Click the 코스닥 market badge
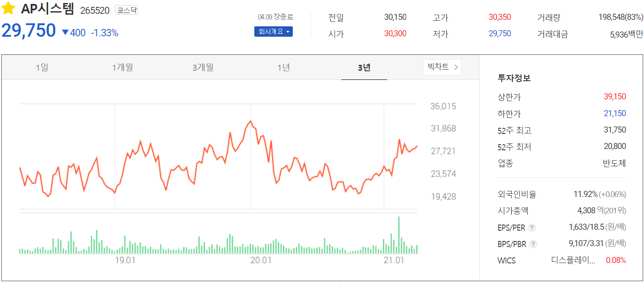Screen dimensions: 644x282 tap(126, 10)
